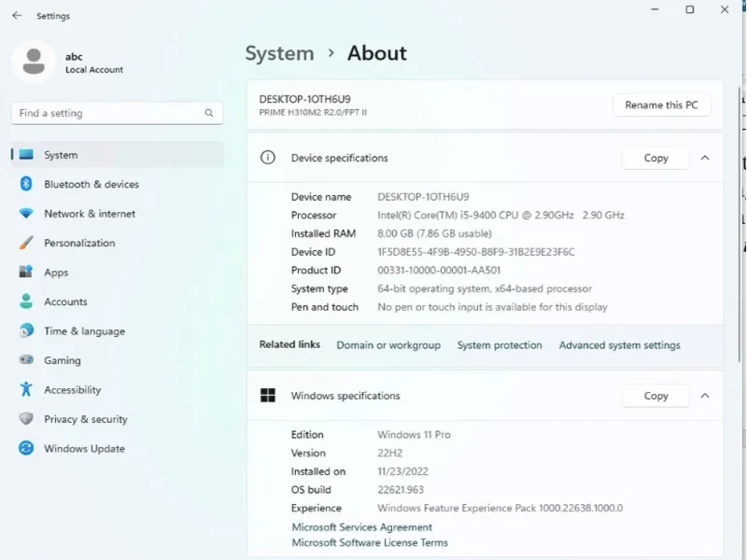The width and height of the screenshot is (747, 560).
Task: Click the System breadcrumb in the header
Action: click(x=279, y=53)
